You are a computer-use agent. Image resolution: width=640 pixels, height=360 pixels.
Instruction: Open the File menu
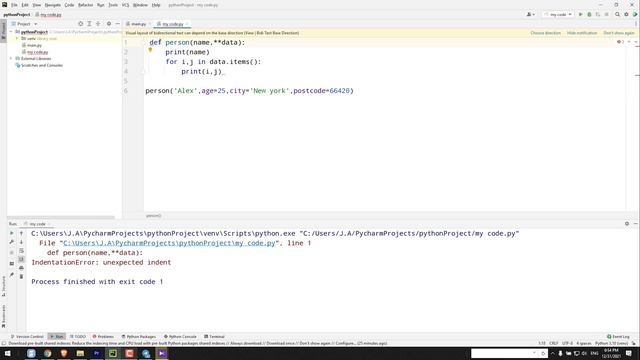14,5
